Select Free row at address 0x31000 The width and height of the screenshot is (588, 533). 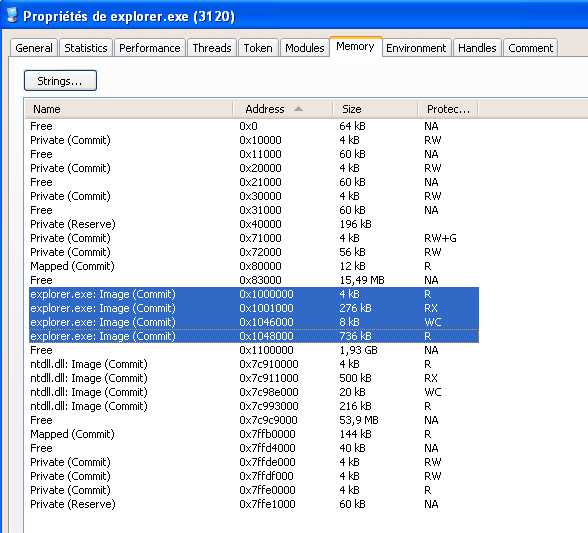click(x=254, y=210)
